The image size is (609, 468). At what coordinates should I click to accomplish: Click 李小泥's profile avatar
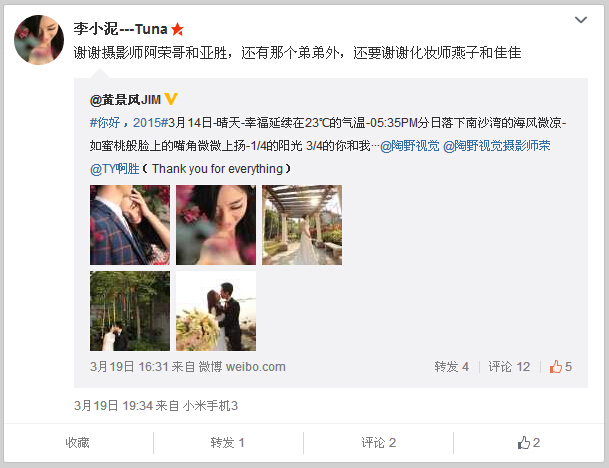[x=39, y=40]
